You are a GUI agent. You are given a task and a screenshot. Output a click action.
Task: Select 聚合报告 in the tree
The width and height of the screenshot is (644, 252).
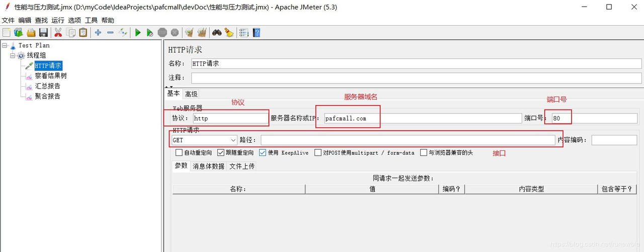click(48, 96)
